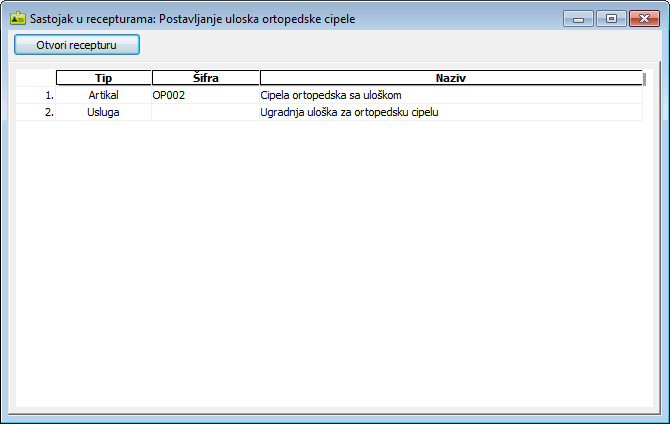Click the narrow header strip right of Naziv
670x424 pixels.
(644, 78)
